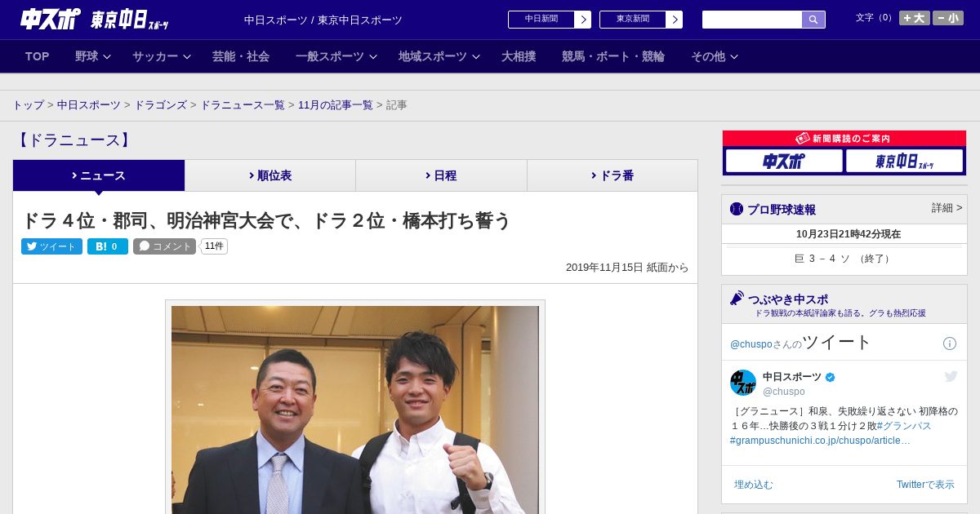Screen dimensions: 980x514
Task: Click the 新聞購読のご案内 banner header
Action: coord(844,139)
